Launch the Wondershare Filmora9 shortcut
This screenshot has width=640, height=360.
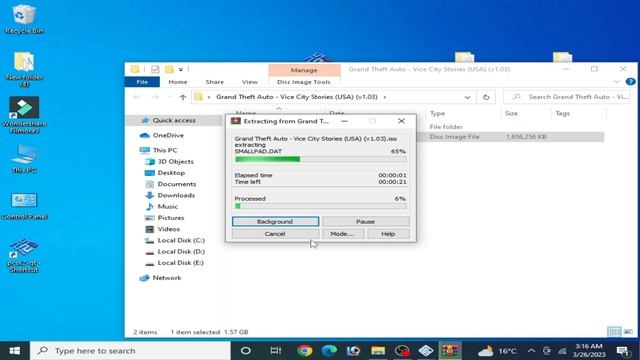(24, 115)
